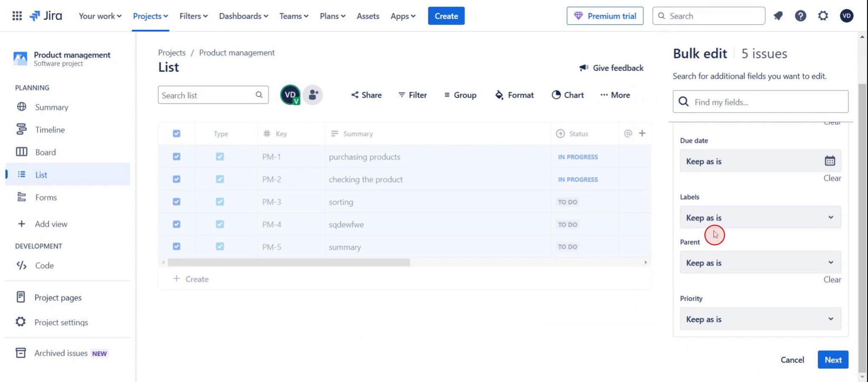Screen dimensions: 868x382
Task: Open the Priority Keep as is dropdown
Action: [759, 319]
